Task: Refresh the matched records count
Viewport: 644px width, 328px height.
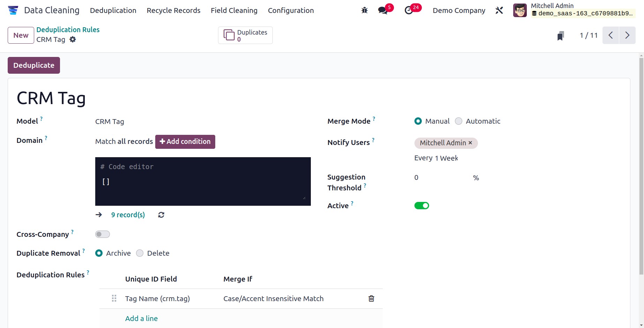Action: coord(161,215)
